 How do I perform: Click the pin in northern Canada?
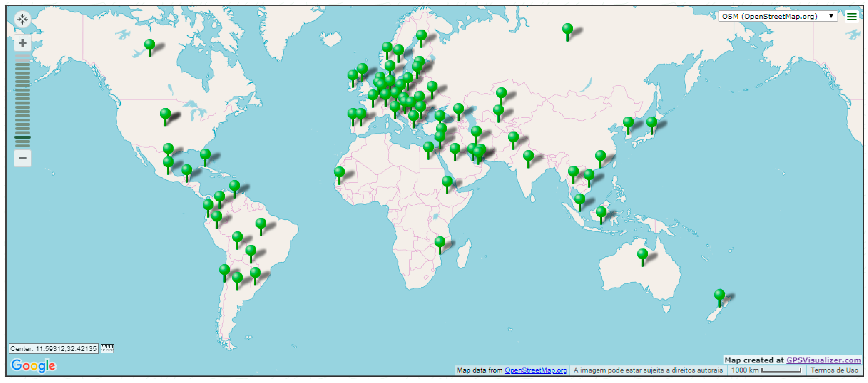click(150, 45)
